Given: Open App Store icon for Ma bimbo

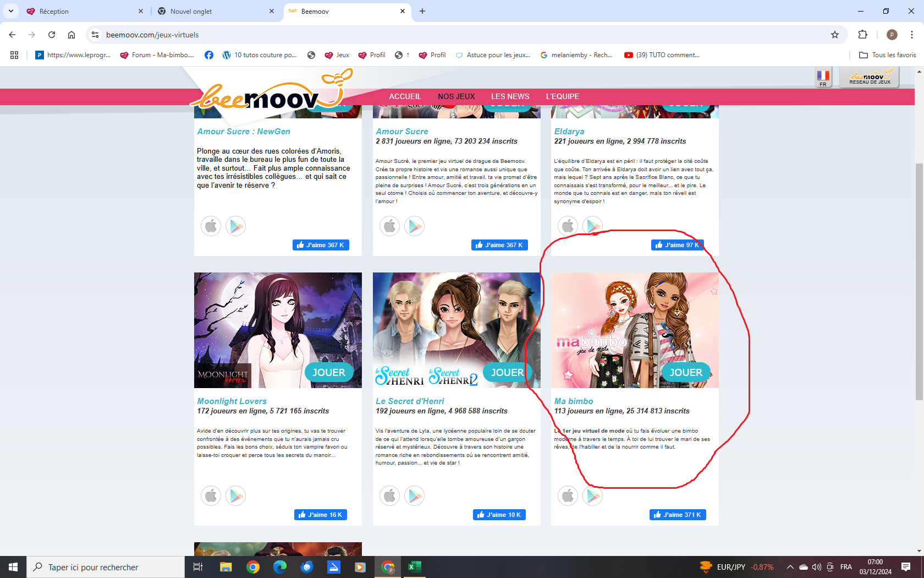Looking at the screenshot, I should [568, 495].
